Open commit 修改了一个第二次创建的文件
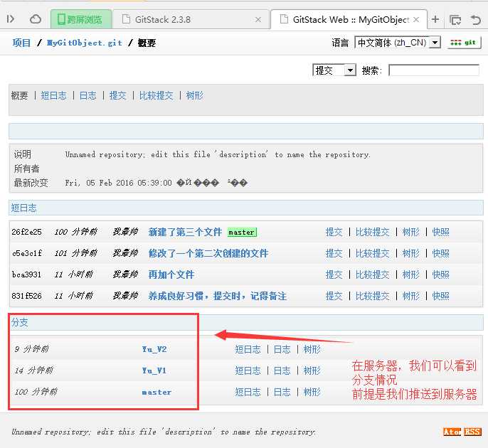Viewport: 488px width, 448px height. pos(208,253)
